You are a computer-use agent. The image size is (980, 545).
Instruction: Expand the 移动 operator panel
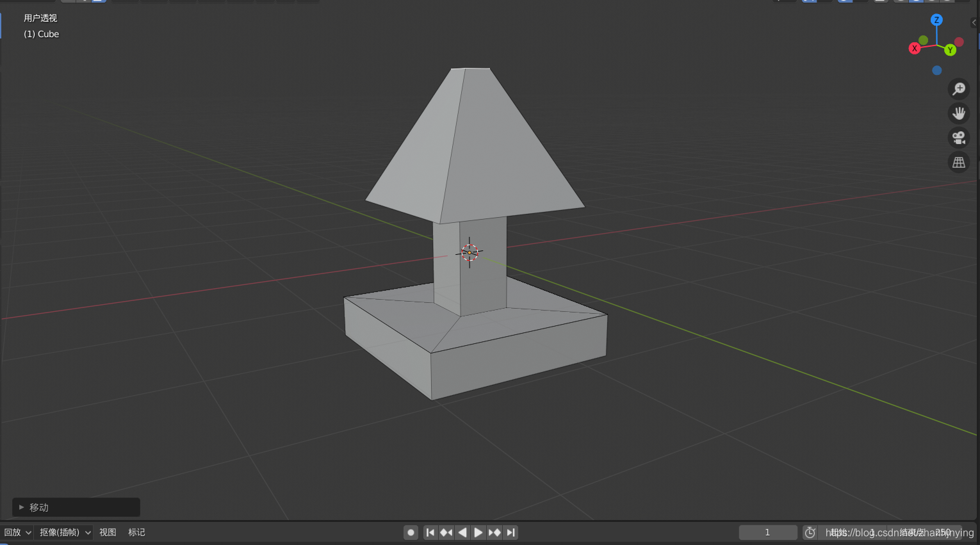tap(76, 507)
